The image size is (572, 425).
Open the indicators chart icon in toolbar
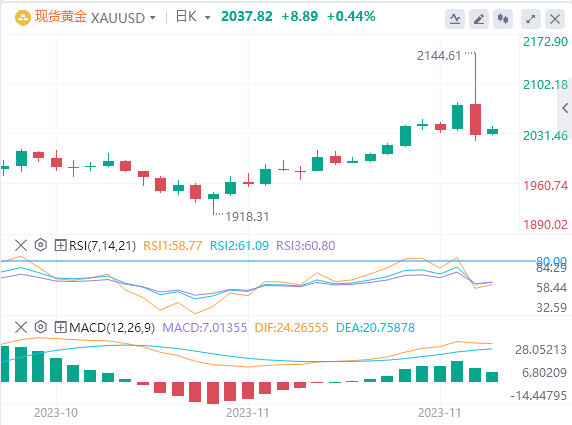(455, 19)
